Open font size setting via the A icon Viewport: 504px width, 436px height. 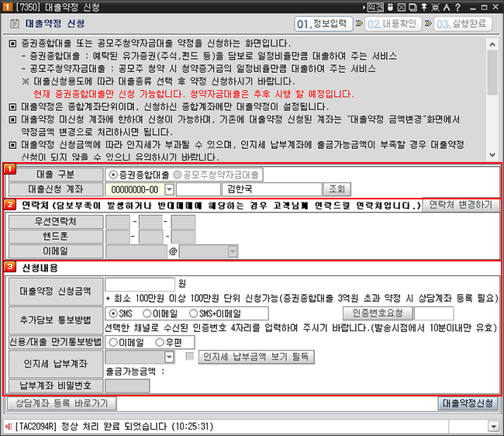pos(447,7)
